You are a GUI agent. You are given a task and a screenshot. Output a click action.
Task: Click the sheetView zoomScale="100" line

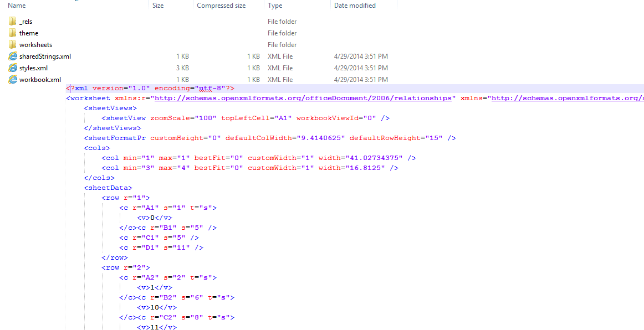[x=245, y=118]
